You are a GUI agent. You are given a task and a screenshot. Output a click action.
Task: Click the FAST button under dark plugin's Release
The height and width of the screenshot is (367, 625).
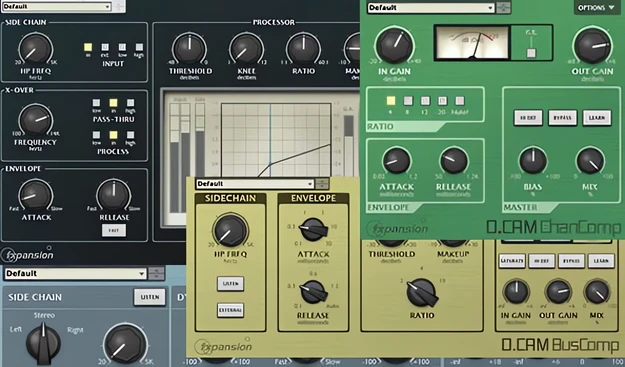pyautogui.click(x=114, y=230)
